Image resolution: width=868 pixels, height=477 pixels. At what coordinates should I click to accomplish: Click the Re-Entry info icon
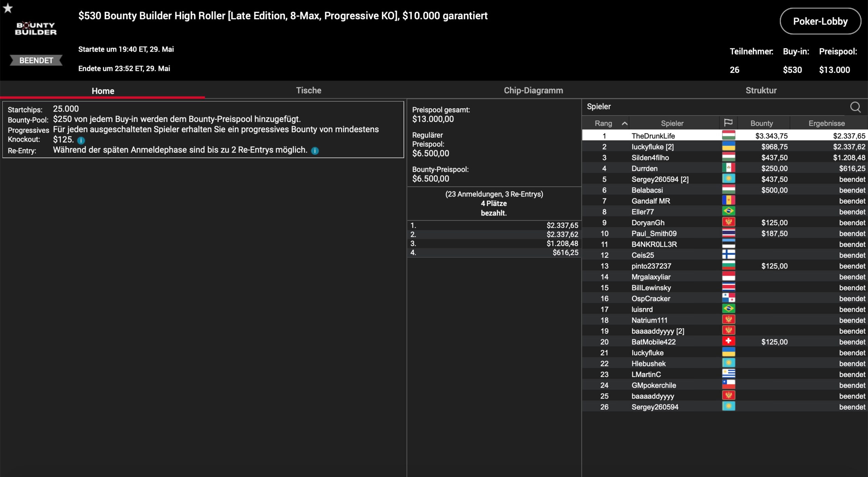315,151
